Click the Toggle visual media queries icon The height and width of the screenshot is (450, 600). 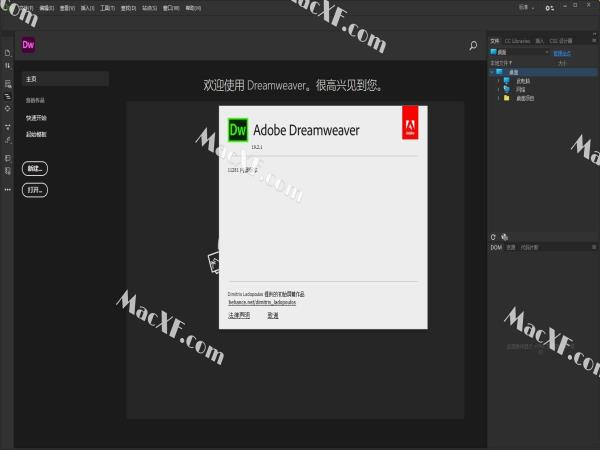pos(8,96)
